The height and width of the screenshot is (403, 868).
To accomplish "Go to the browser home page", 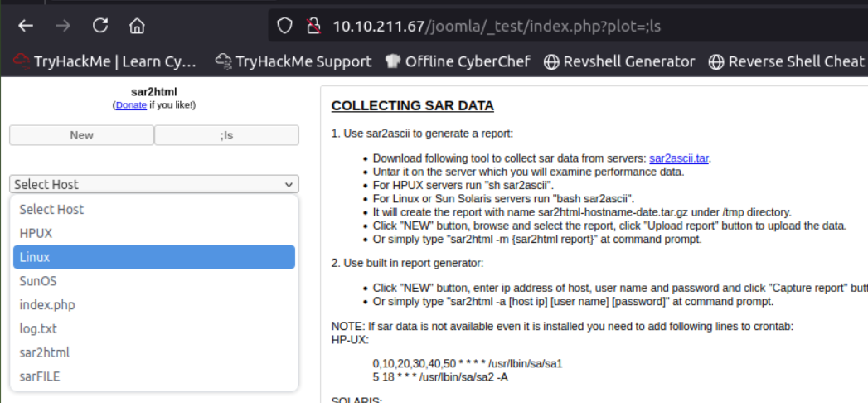I will [138, 26].
